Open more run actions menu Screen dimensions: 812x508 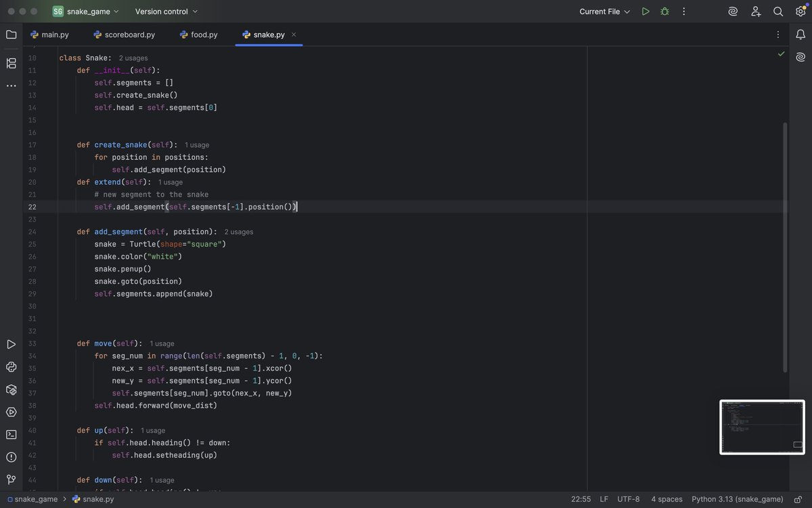pyautogui.click(x=683, y=12)
